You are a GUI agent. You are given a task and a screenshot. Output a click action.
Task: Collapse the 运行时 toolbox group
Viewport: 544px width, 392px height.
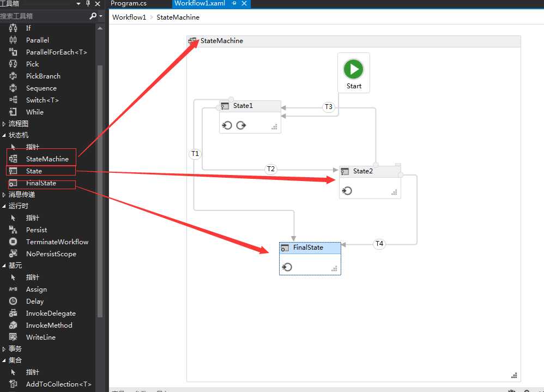(4, 207)
